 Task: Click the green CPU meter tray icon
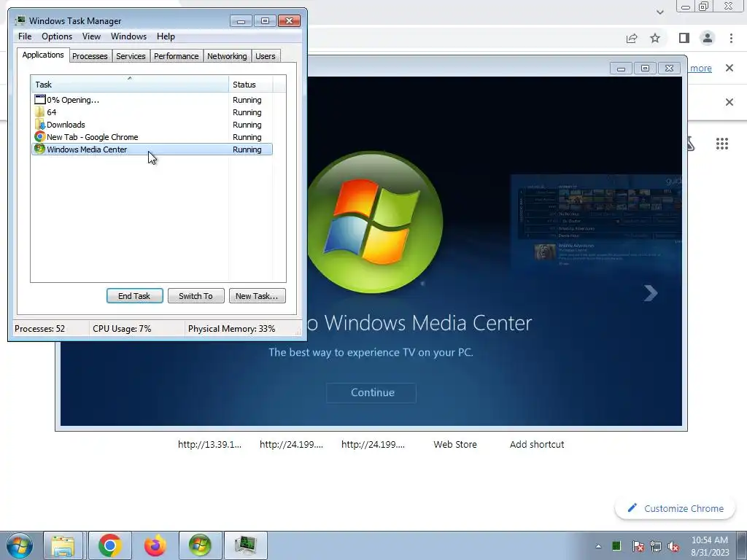[616, 545]
